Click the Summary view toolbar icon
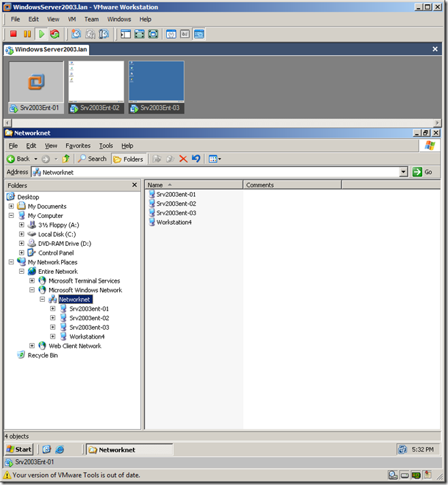 click(x=171, y=33)
